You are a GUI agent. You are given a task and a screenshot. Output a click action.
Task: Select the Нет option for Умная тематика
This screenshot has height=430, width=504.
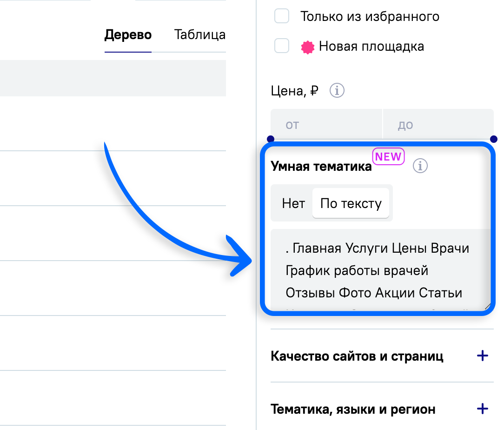tap(293, 203)
